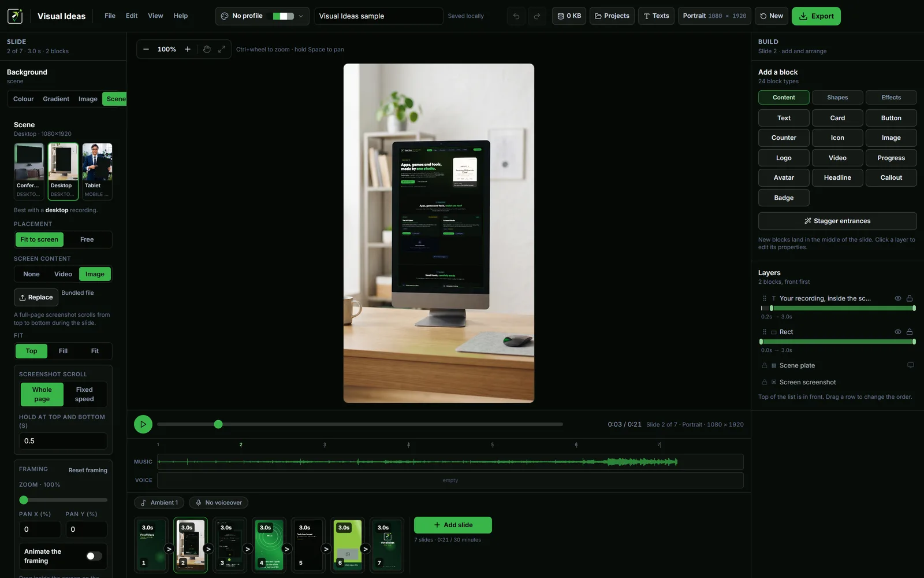Select the hand pan tool icon
The height and width of the screenshot is (578, 924).
207,49
